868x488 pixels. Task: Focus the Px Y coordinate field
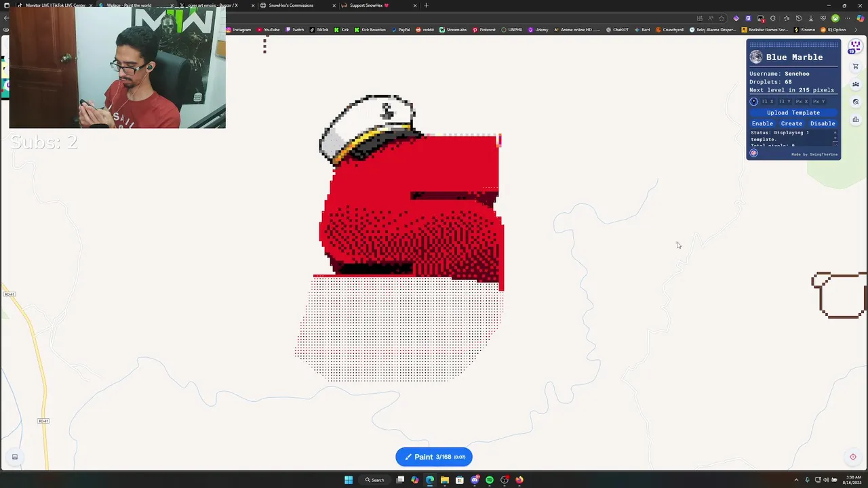coord(820,102)
